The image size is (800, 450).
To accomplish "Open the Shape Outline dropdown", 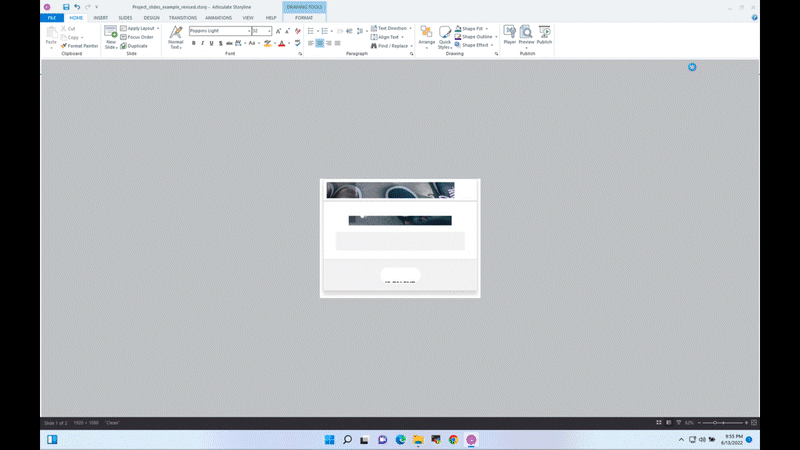I will click(x=476, y=37).
